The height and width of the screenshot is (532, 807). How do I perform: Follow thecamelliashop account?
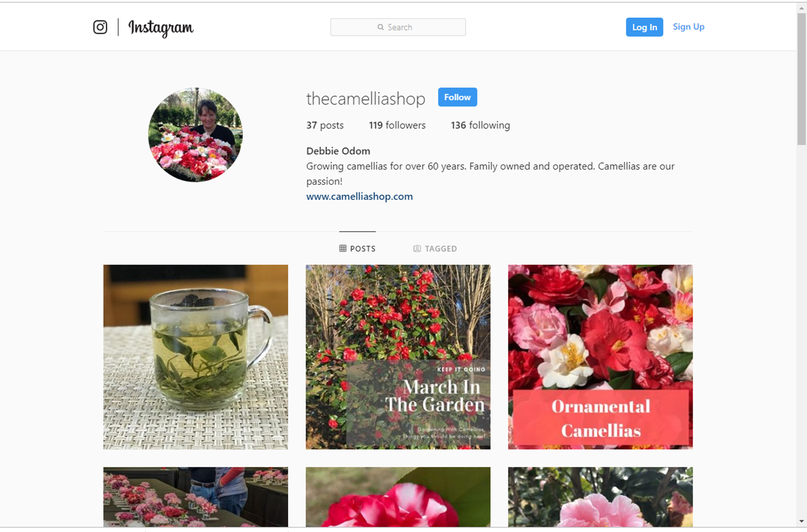coord(458,97)
